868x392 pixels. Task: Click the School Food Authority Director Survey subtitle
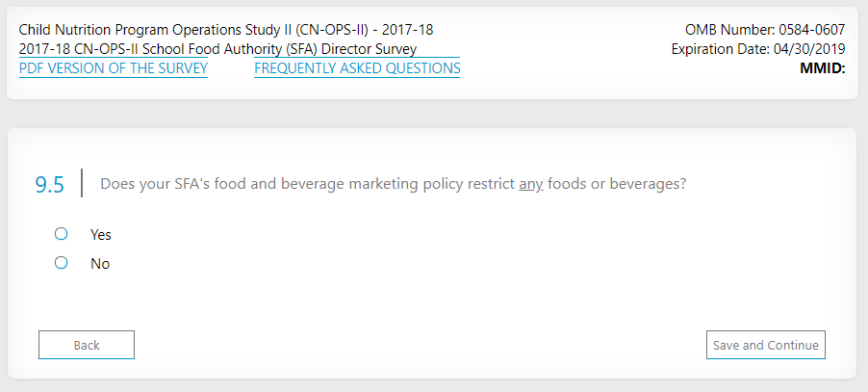[x=217, y=49]
